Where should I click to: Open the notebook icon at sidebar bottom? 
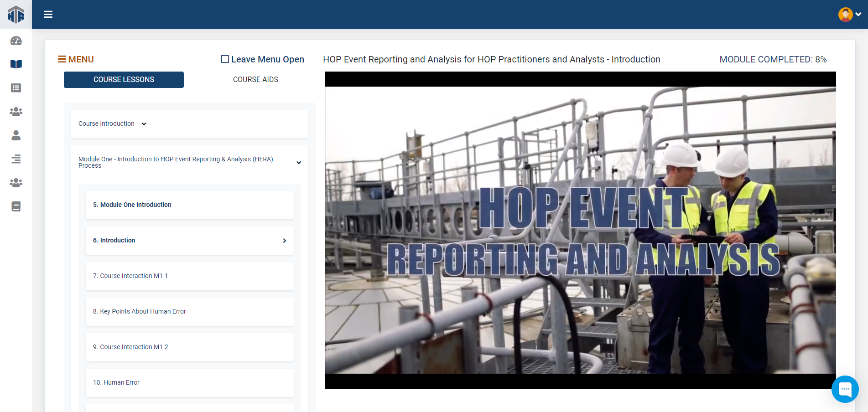point(16,206)
